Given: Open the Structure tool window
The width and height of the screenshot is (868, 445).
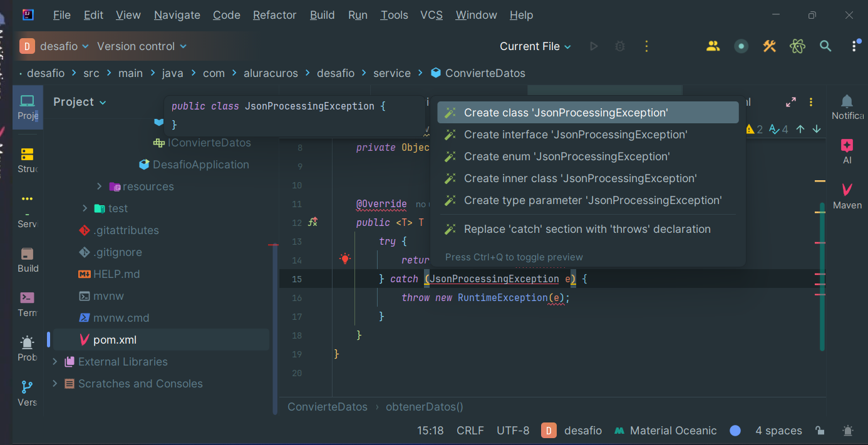Looking at the screenshot, I should click(27, 160).
